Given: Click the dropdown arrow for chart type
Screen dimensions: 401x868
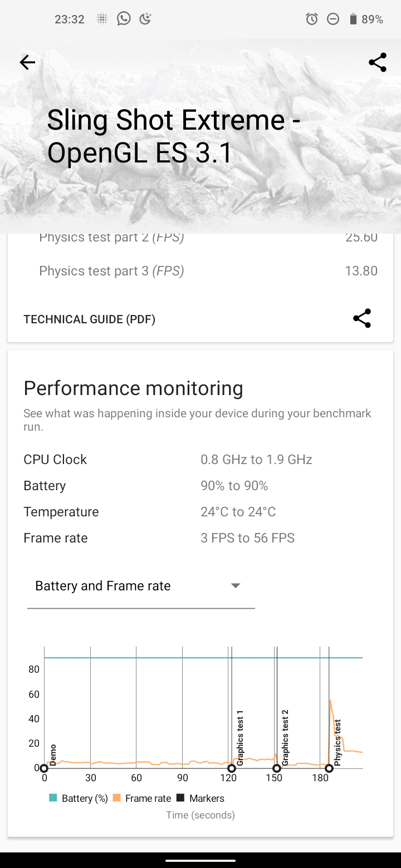Looking at the screenshot, I should click(x=236, y=586).
